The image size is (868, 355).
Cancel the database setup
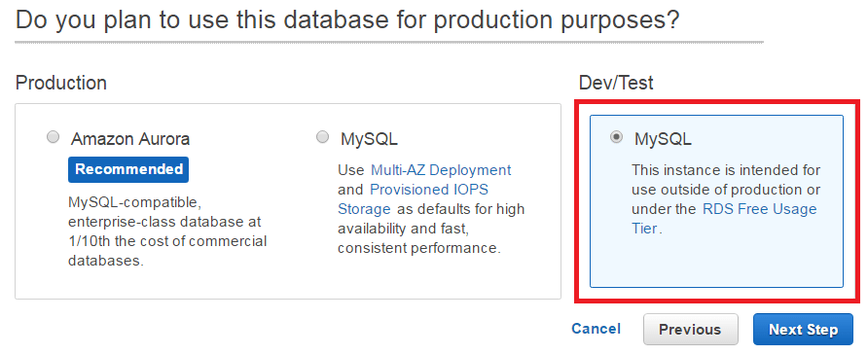click(x=597, y=329)
